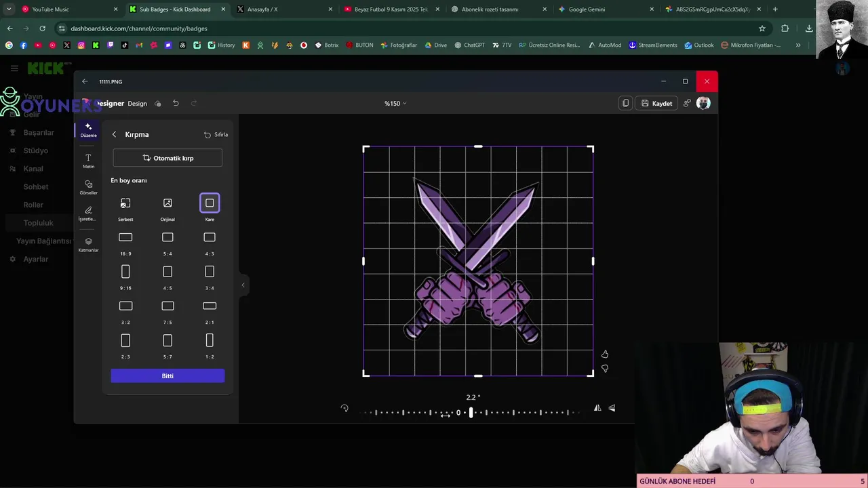Click Otomatik kırp button
The image size is (868, 488).
coord(167,158)
